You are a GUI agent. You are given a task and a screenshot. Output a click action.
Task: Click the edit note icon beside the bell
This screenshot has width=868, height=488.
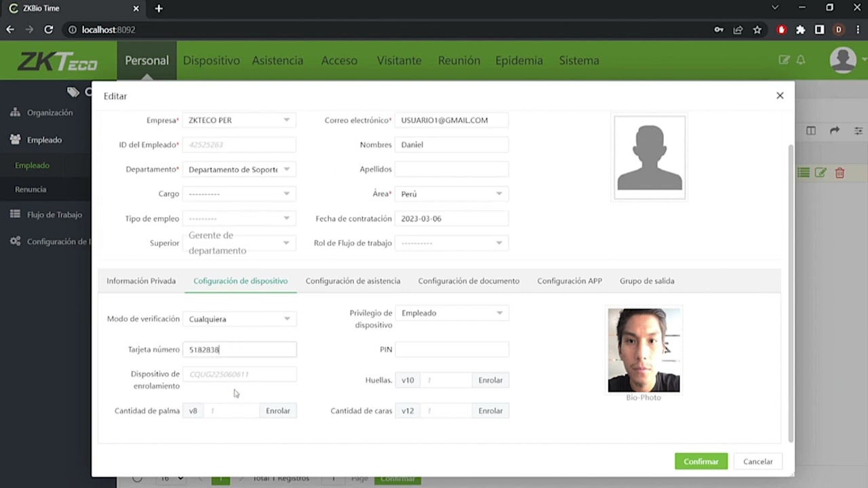click(784, 60)
